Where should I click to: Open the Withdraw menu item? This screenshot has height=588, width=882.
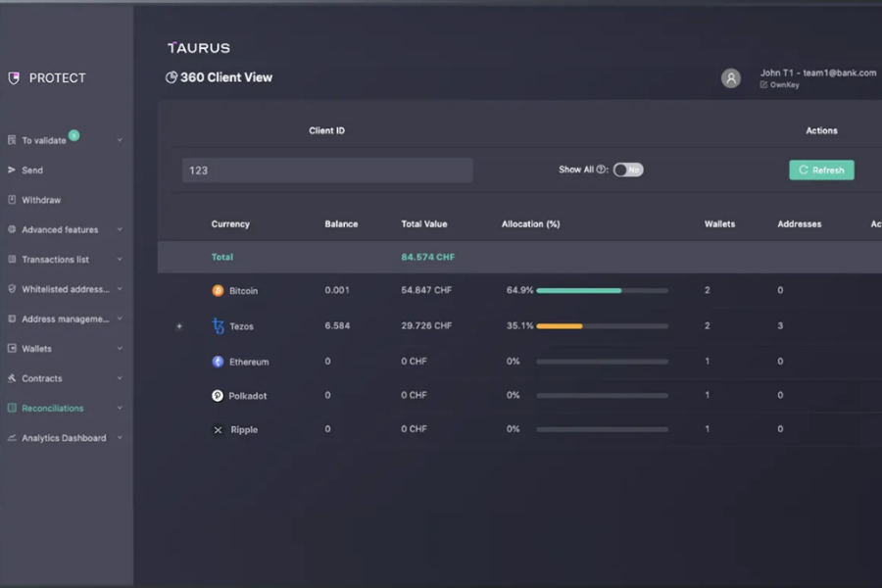click(41, 200)
